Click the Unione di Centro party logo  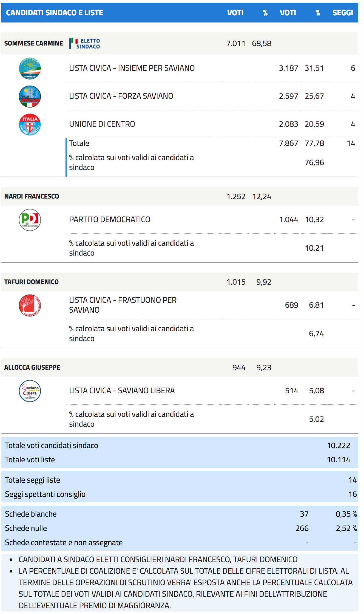point(30,125)
